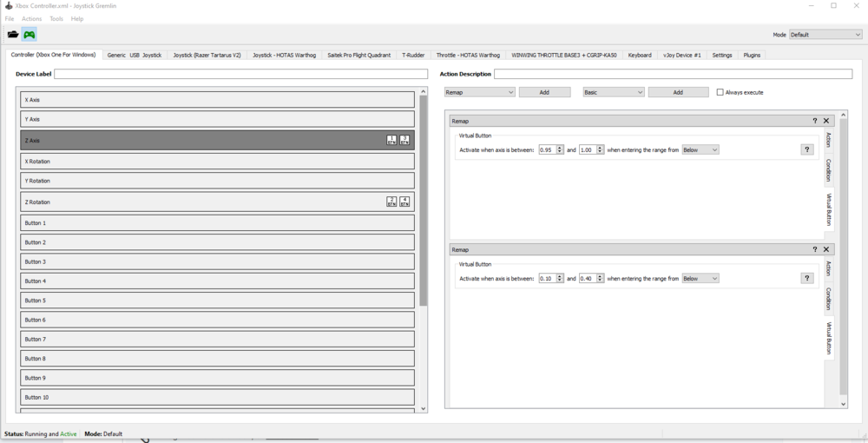The height and width of the screenshot is (443, 868).
Task: Click the Action Description input field
Action: (673, 74)
